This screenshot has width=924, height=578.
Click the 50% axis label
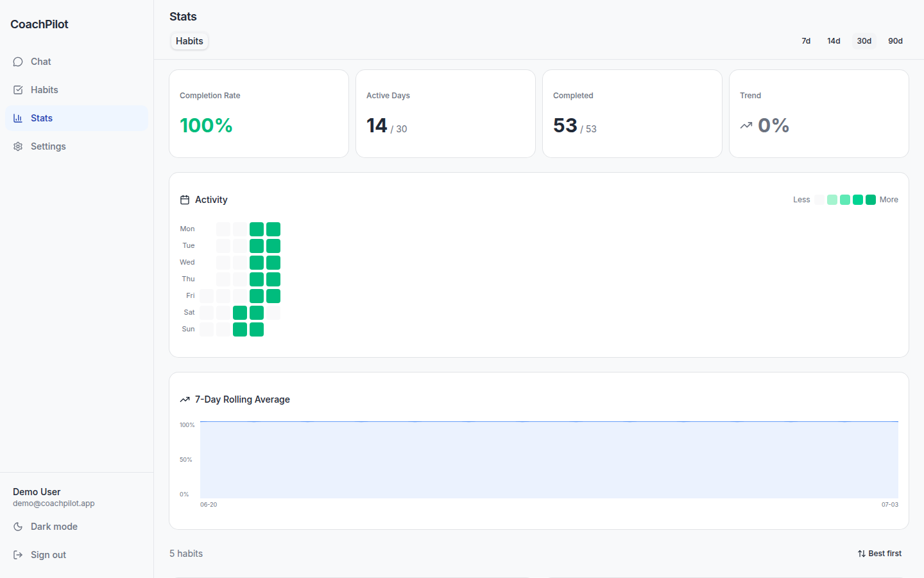(x=185, y=460)
